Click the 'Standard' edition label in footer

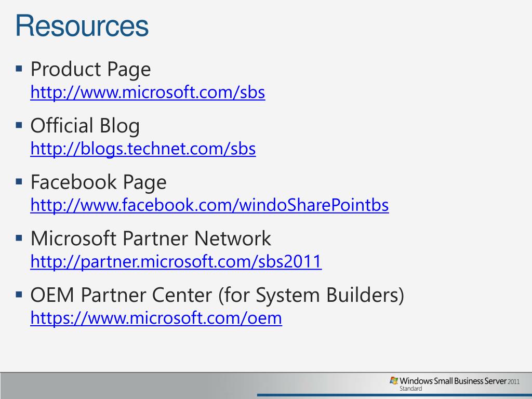[x=410, y=389]
